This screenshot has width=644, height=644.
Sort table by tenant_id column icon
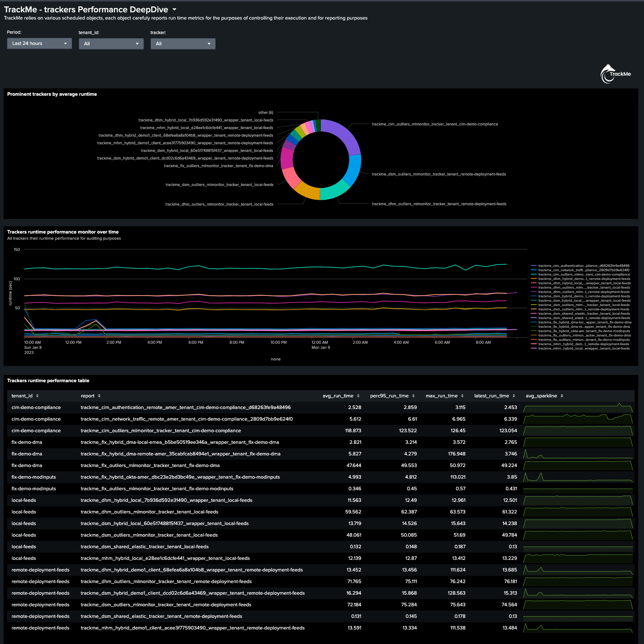tap(37, 396)
